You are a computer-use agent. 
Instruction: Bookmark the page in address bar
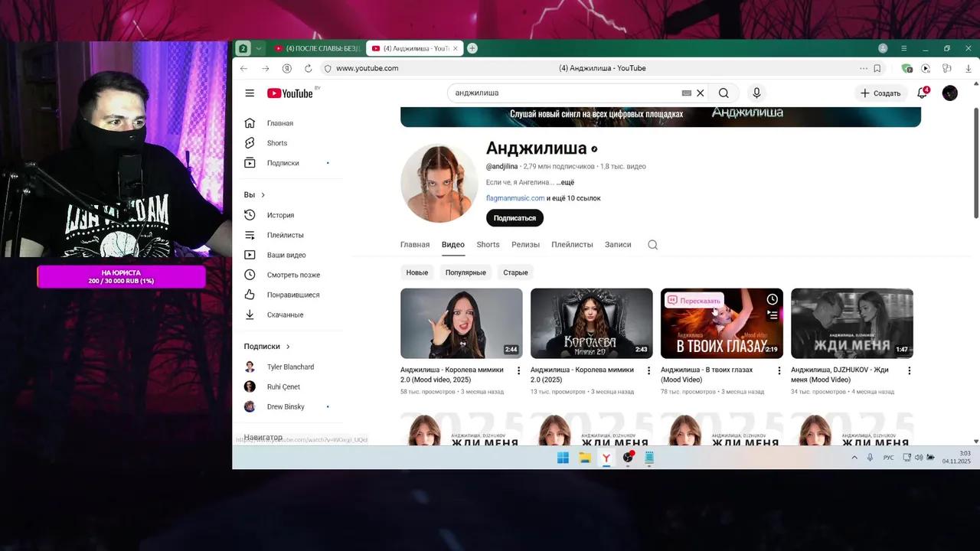877,68
